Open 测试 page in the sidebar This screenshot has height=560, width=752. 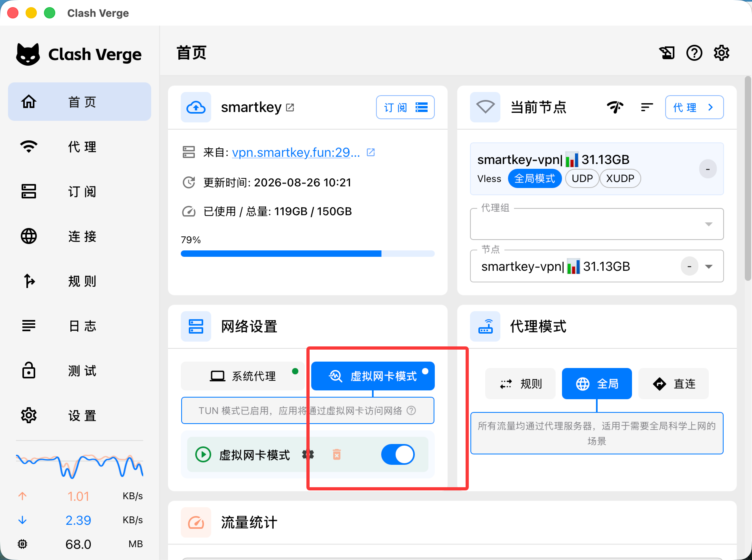(x=80, y=370)
